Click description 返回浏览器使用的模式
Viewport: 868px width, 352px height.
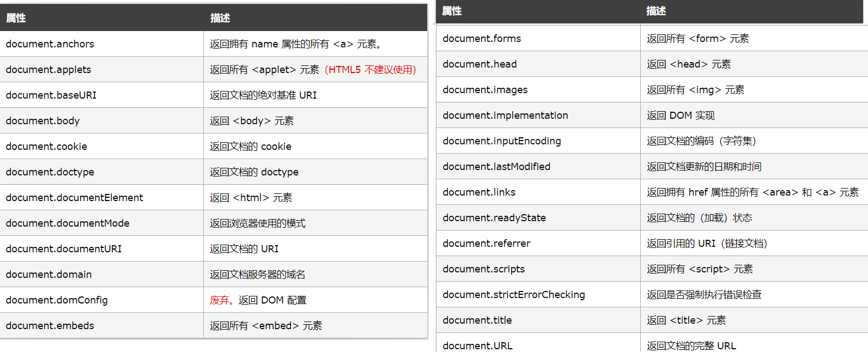click(258, 223)
